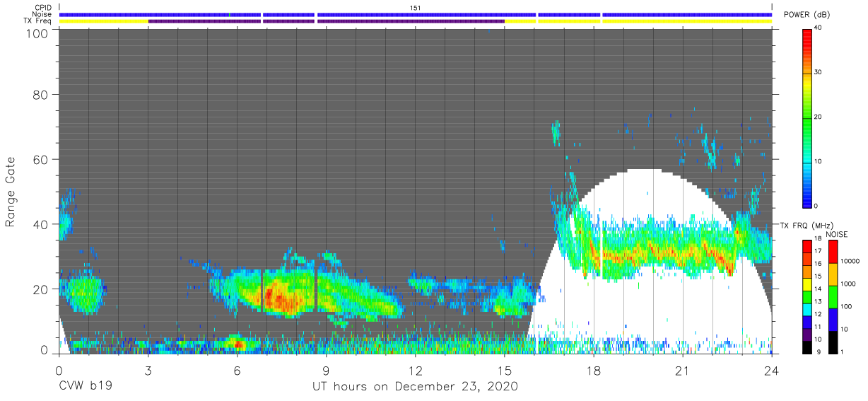Click the purple TX Freq band segment

pyautogui.click(x=326, y=21)
